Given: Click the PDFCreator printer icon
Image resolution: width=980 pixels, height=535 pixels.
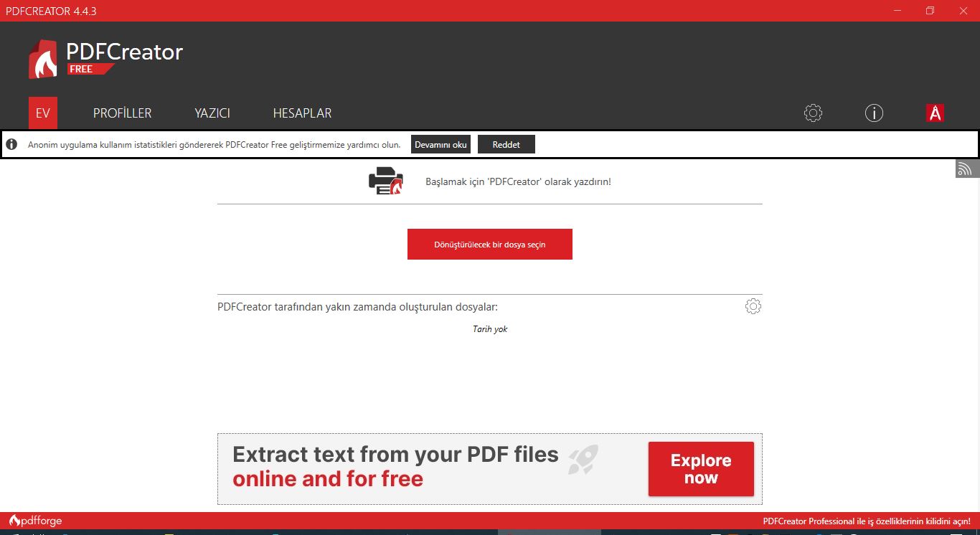Looking at the screenshot, I should (386, 181).
